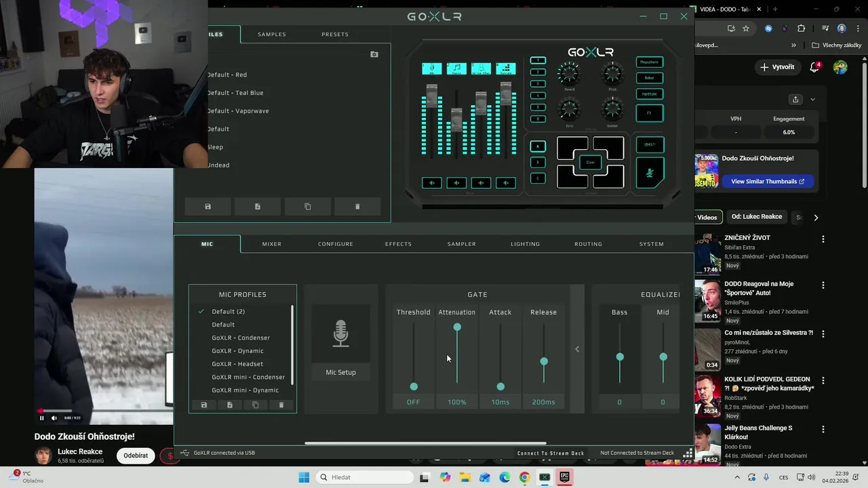Open options menu for ZNIČENÝ ŽIVOT video

pyautogui.click(x=823, y=239)
